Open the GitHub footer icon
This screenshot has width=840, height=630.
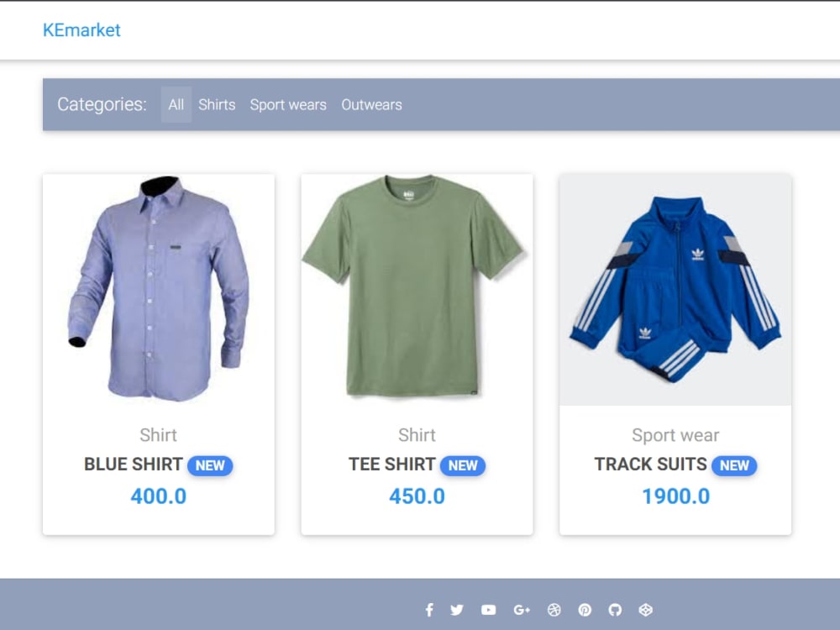coord(615,610)
